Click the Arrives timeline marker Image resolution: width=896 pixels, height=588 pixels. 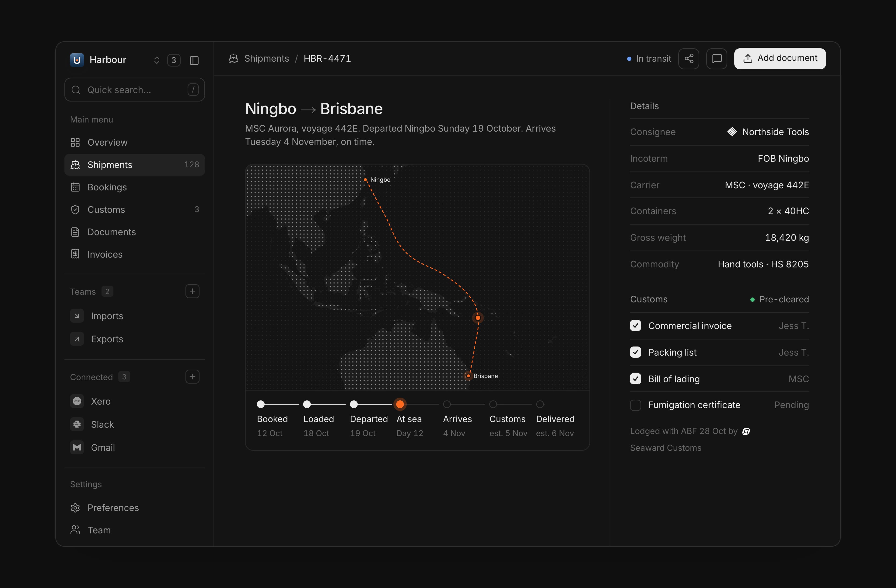(447, 404)
